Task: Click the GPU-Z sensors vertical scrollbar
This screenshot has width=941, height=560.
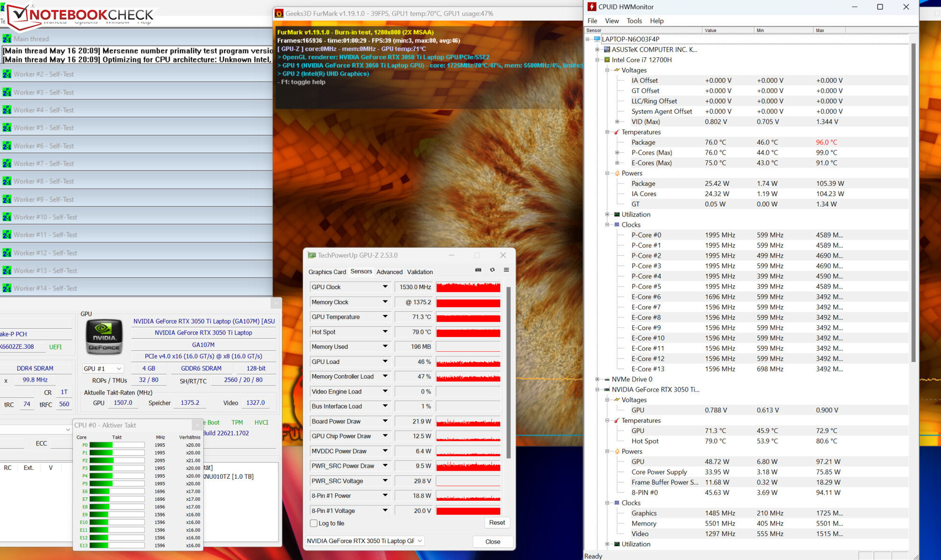Action: 508,372
